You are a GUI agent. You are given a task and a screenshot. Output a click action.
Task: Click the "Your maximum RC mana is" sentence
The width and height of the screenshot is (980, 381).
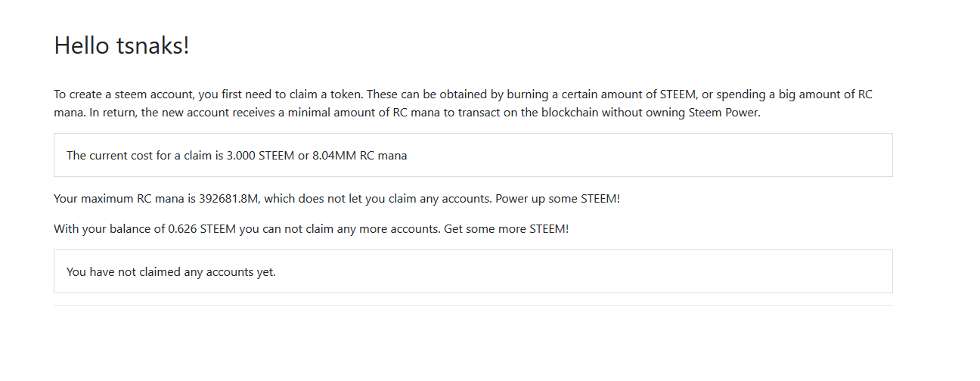(125, 199)
